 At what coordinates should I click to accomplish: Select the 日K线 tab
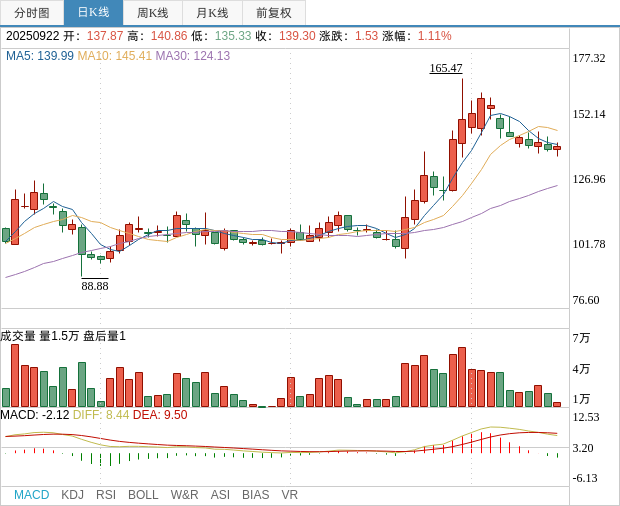(x=93, y=13)
